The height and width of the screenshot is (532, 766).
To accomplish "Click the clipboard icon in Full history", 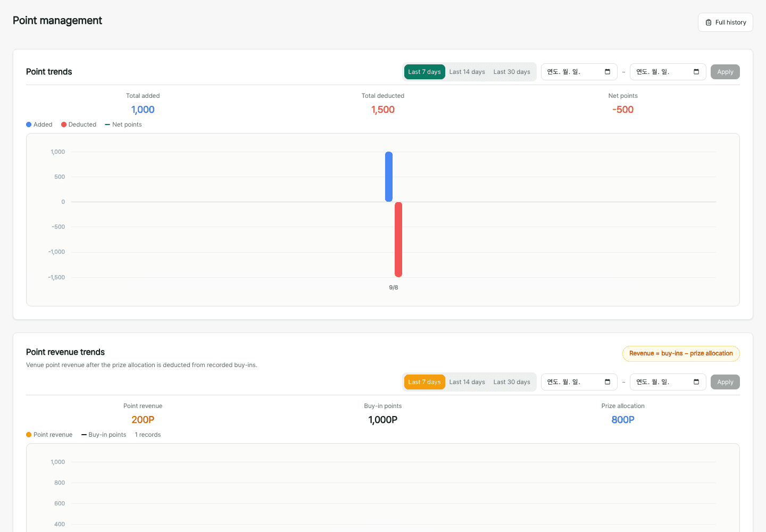I will (x=709, y=22).
